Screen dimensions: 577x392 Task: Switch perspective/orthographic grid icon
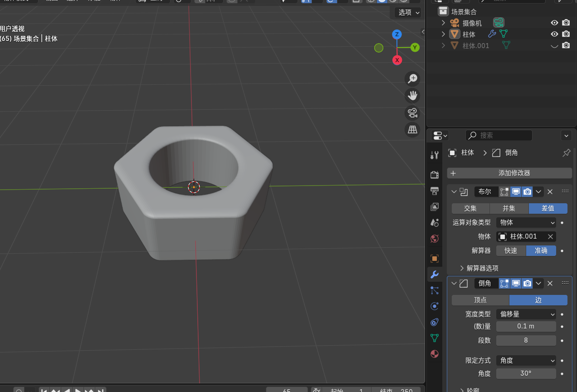tap(412, 130)
